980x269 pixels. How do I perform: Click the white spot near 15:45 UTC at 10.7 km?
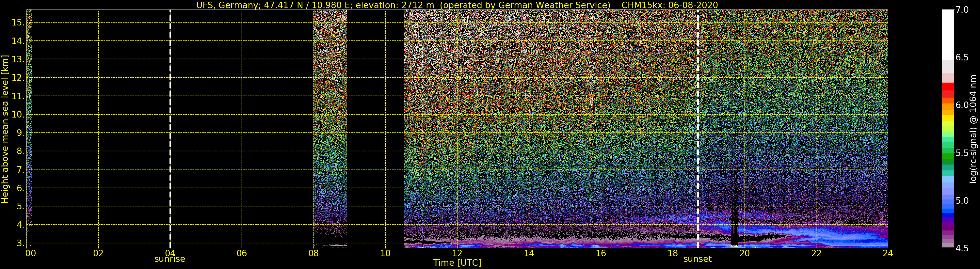coord(591,102)
